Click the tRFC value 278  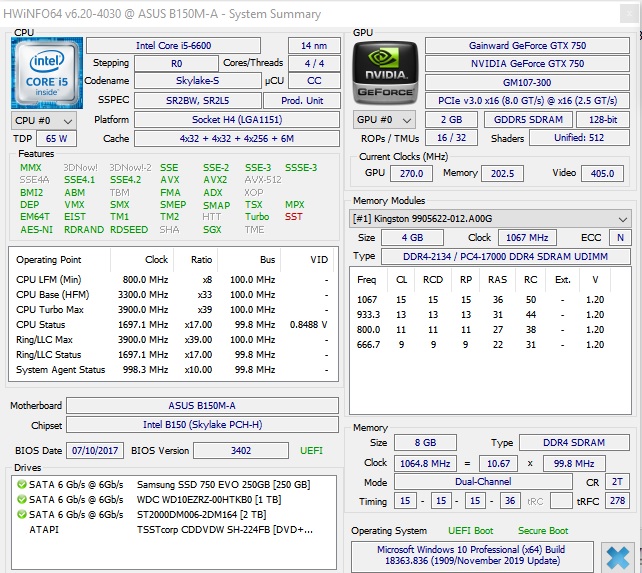[617, 501]
